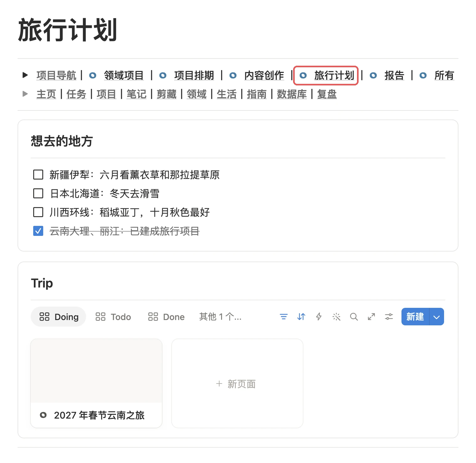Click the sparkle AI icon
476x463 pixels.
pos(336,317)
